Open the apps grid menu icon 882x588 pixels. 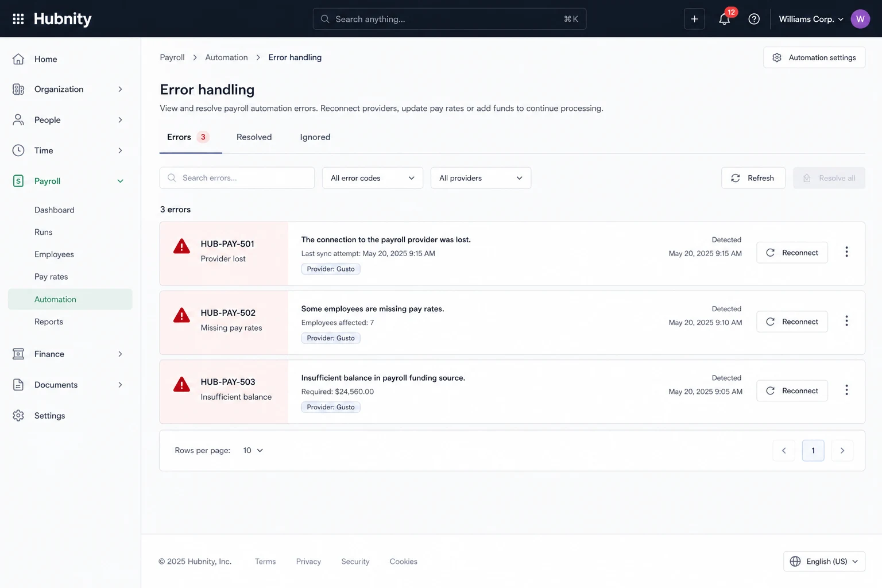coord(18,19)
